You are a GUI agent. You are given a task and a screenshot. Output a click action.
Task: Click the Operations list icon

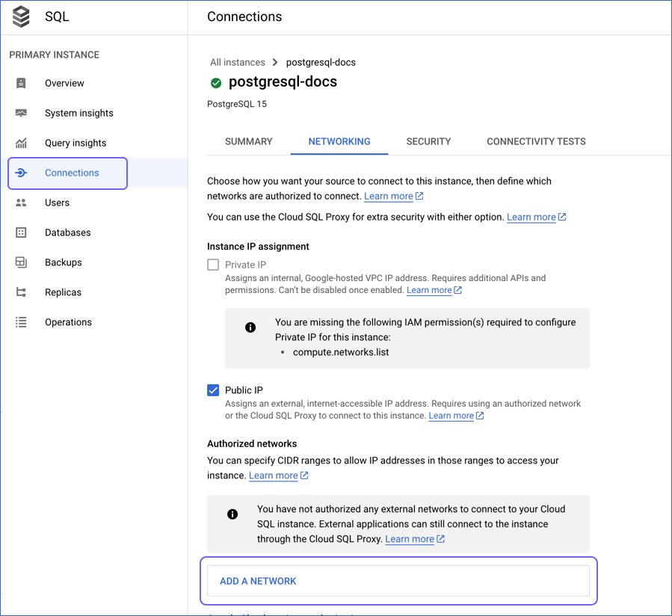pyautogui.click(x=21, y=322)
